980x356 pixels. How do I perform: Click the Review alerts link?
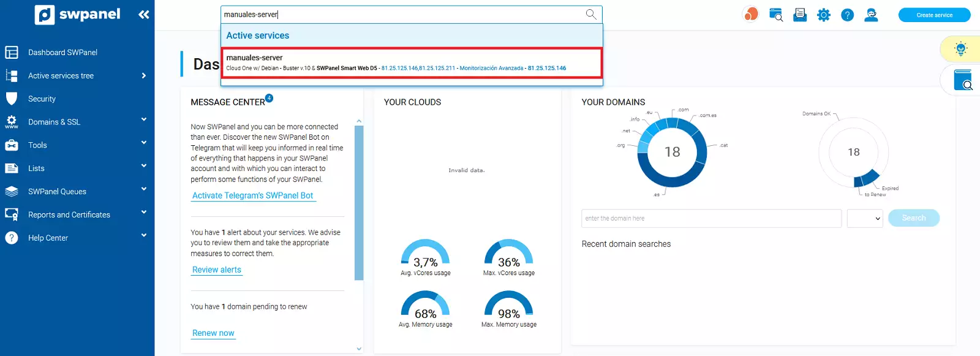coord(216,270)
